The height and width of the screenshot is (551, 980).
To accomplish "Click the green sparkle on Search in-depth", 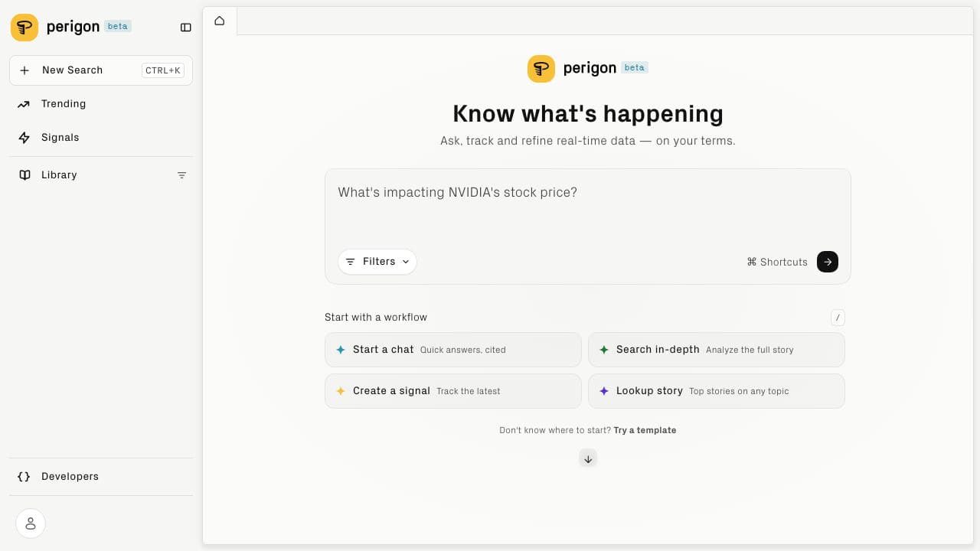I will pyautogui.click(x=604, y=350).
